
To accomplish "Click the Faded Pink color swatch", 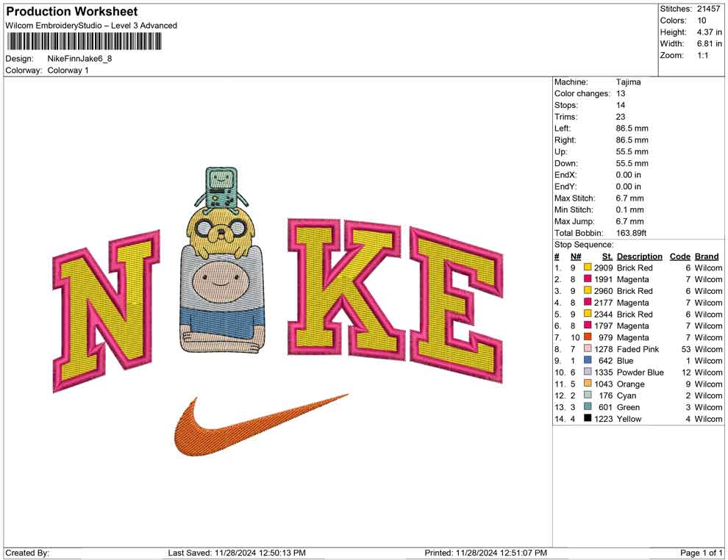I will (x=588, y=348).
